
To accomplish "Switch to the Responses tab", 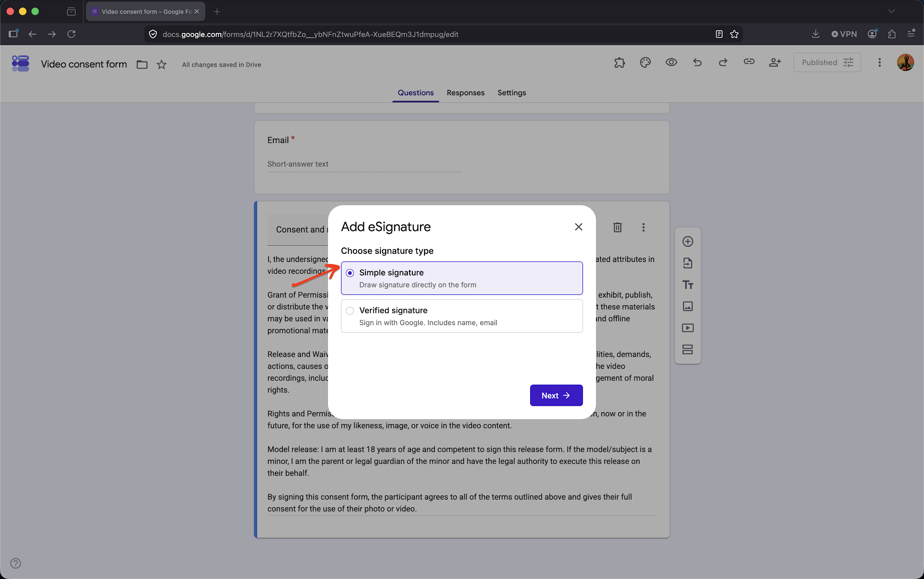I will [x=466, y=92].
